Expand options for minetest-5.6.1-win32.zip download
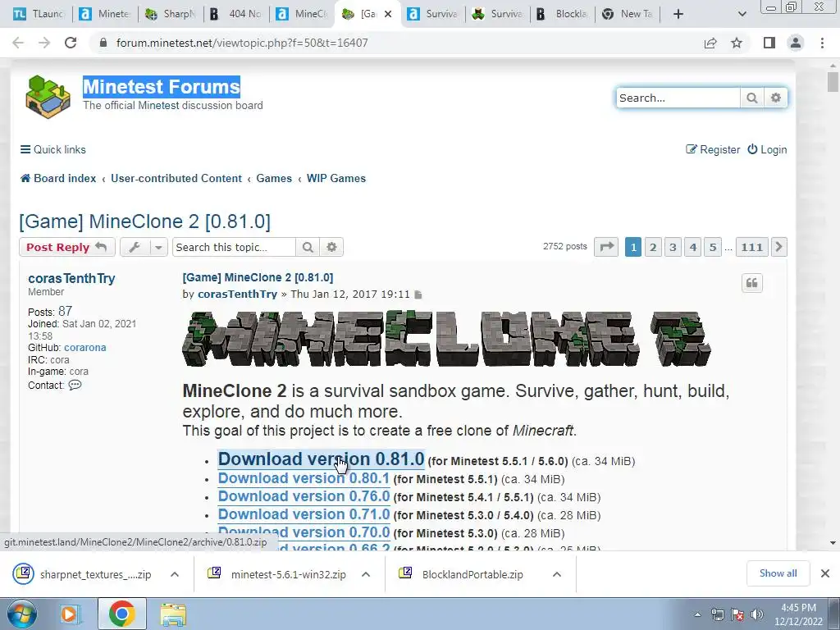 click(366, 574)
